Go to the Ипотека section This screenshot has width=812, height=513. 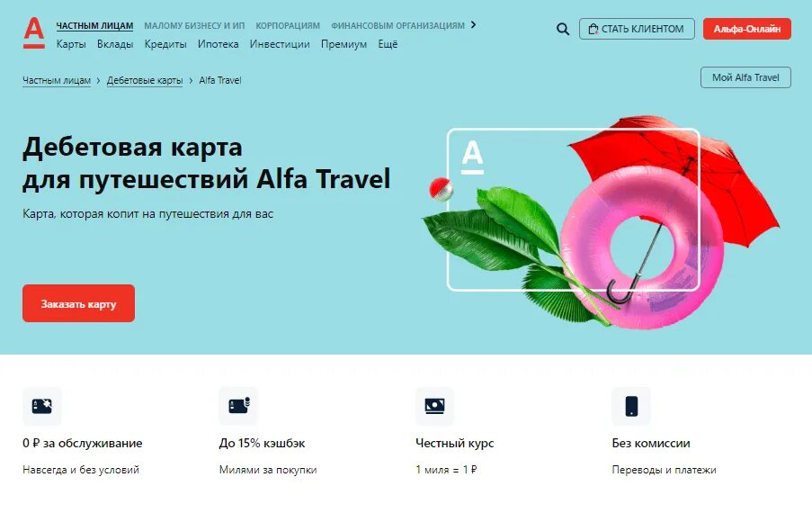click(x=218, y=44)
